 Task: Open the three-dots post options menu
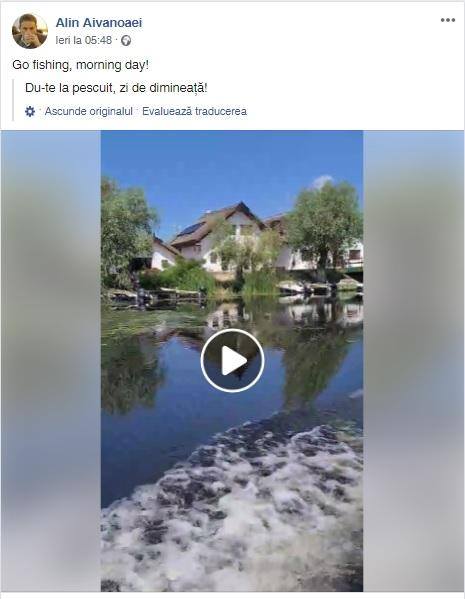click(447, 20)
